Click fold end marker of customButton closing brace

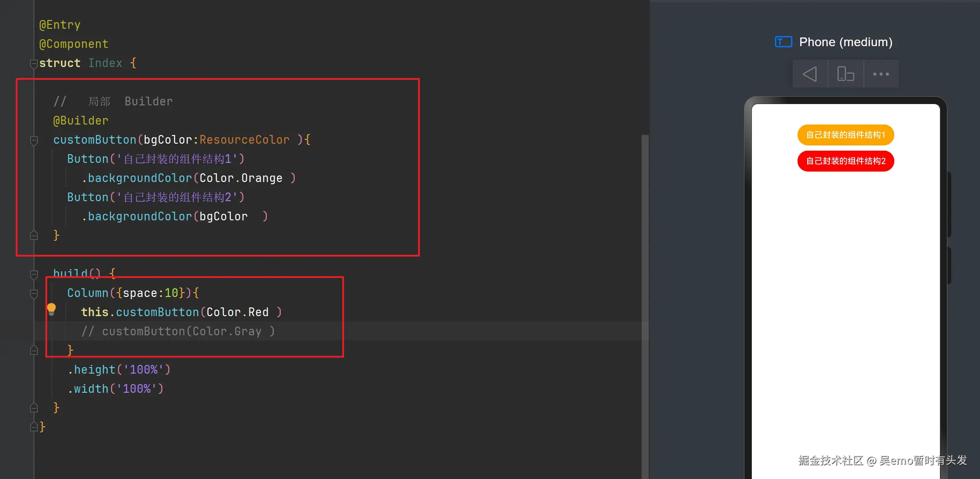point(34,236)
